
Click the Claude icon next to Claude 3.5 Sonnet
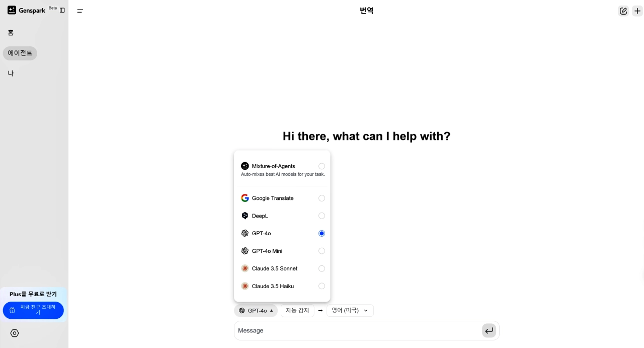coord(245,268)
